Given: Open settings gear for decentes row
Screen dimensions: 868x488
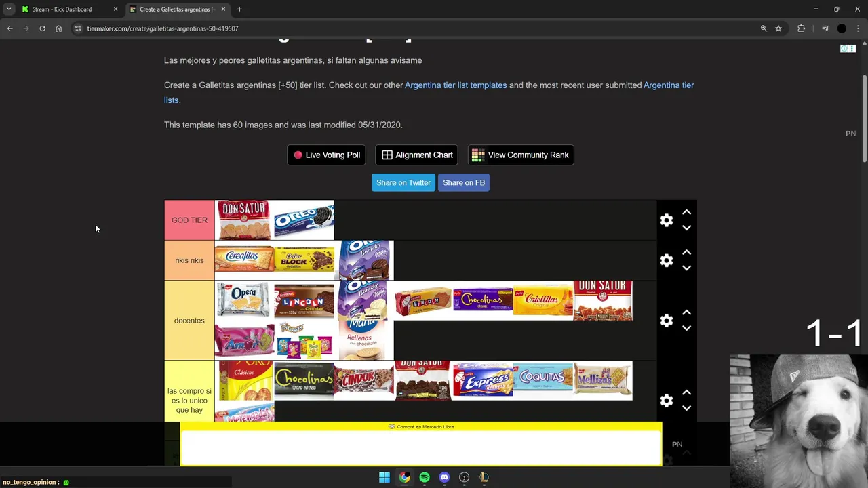Looking at the screenshot, I should (x=667, y=321).
